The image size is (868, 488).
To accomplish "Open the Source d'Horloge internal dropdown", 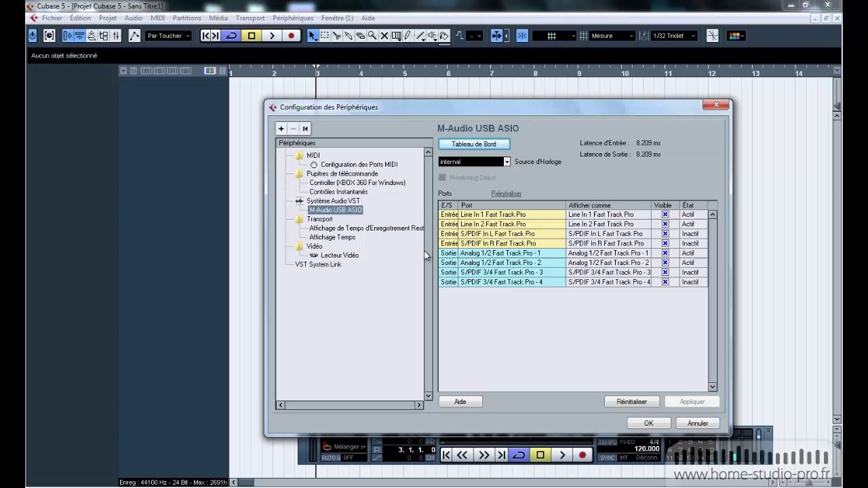I will click(475, 162).
